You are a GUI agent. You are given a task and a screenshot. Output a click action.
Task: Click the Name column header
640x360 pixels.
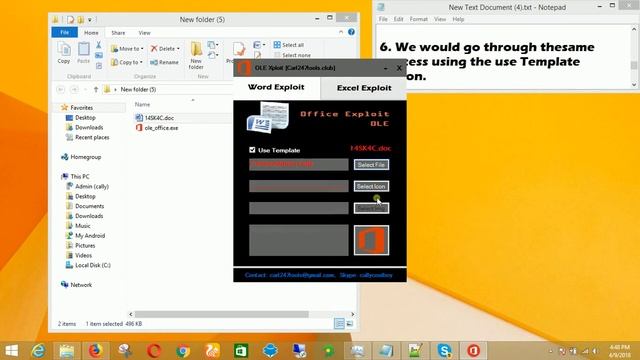[x=142, y=104]
